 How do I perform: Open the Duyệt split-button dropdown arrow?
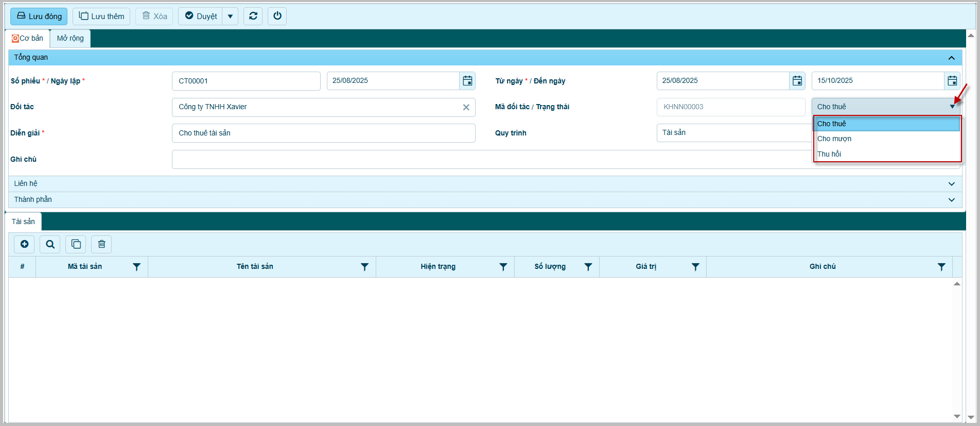[x=230, y=16]
